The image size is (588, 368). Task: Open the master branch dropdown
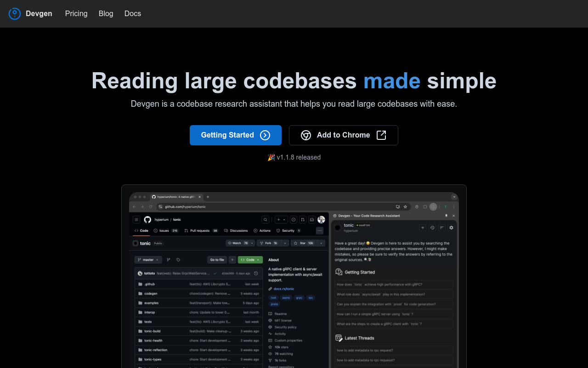coord(148,260)
